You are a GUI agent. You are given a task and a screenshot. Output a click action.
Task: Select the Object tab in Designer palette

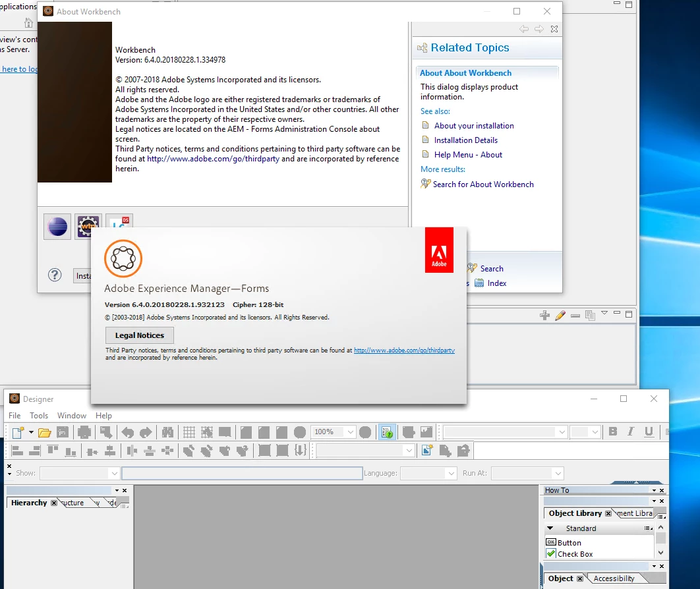560,578
